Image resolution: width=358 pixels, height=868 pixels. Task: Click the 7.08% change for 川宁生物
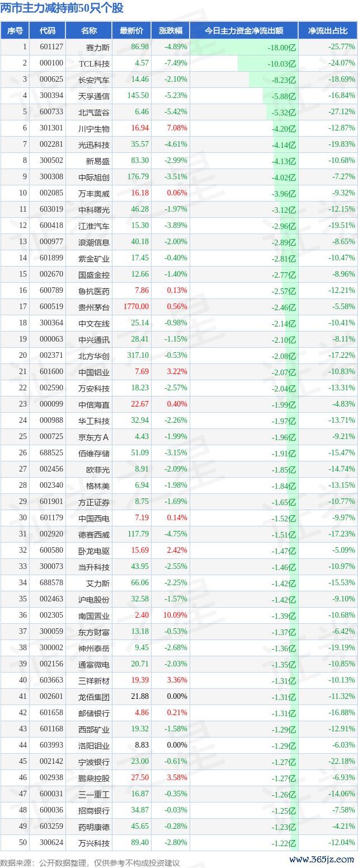[177, 128]
